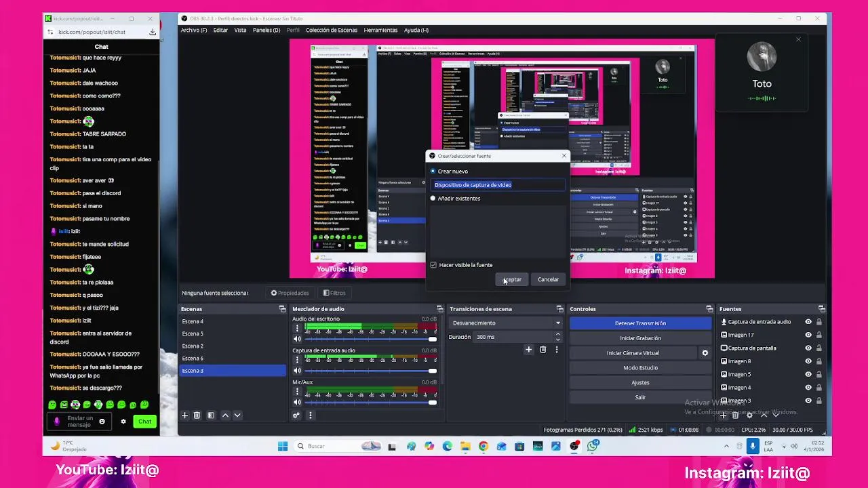This screenshot has width=868, height=488.
Task: Mute the Audio del escritorio speaker icon
Action: pyautogui.click(x=297, y=339)
